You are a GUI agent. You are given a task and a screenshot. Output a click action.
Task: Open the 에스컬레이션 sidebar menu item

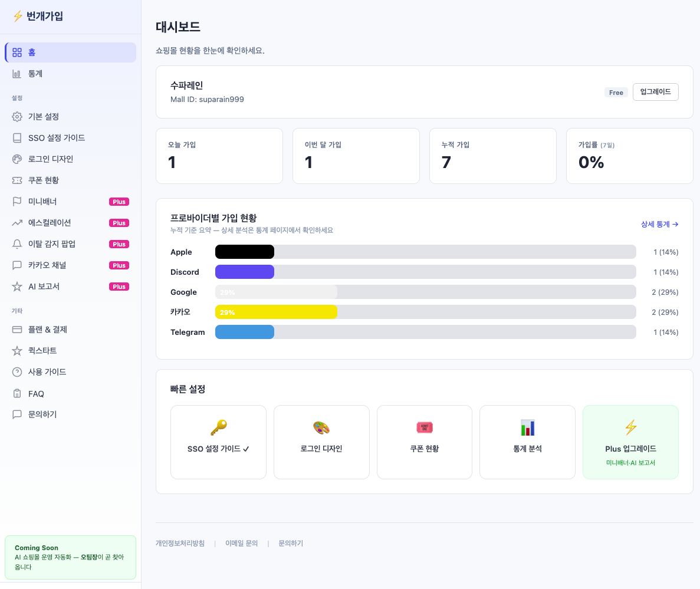[x=50, y=223]
